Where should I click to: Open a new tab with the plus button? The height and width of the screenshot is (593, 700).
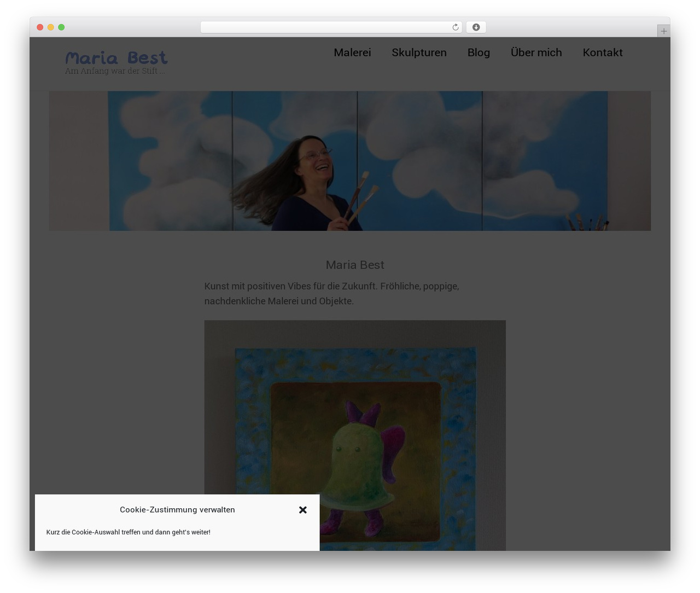663,31
